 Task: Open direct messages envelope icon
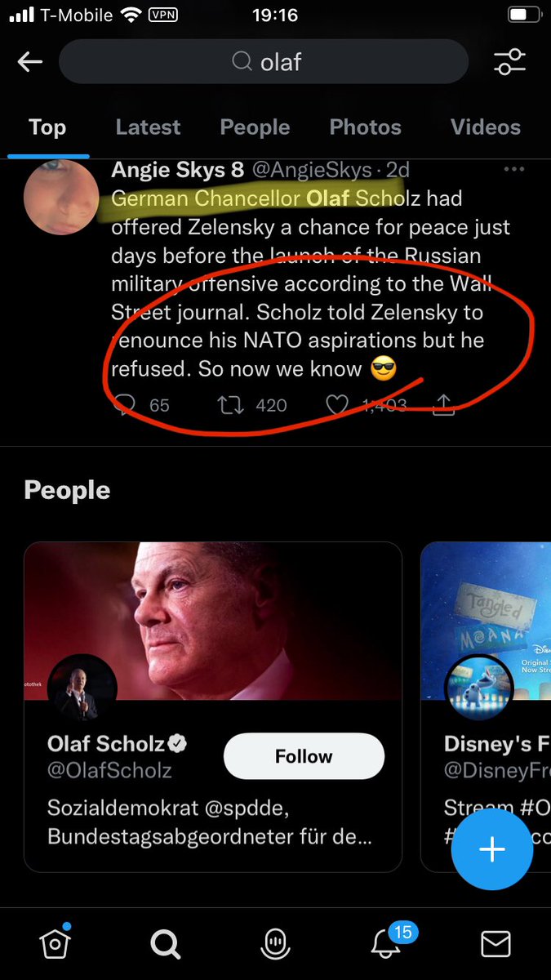tap(495, 944)
